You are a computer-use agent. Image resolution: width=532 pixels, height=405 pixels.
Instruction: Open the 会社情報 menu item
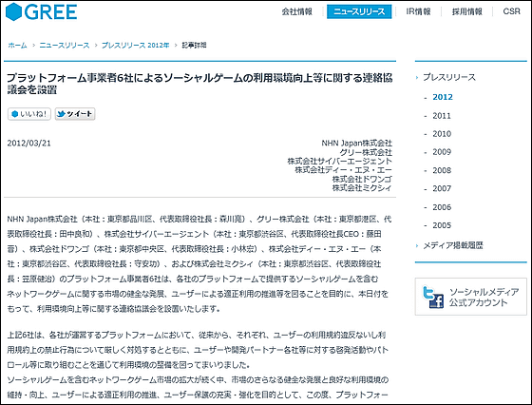pos(296,11)
